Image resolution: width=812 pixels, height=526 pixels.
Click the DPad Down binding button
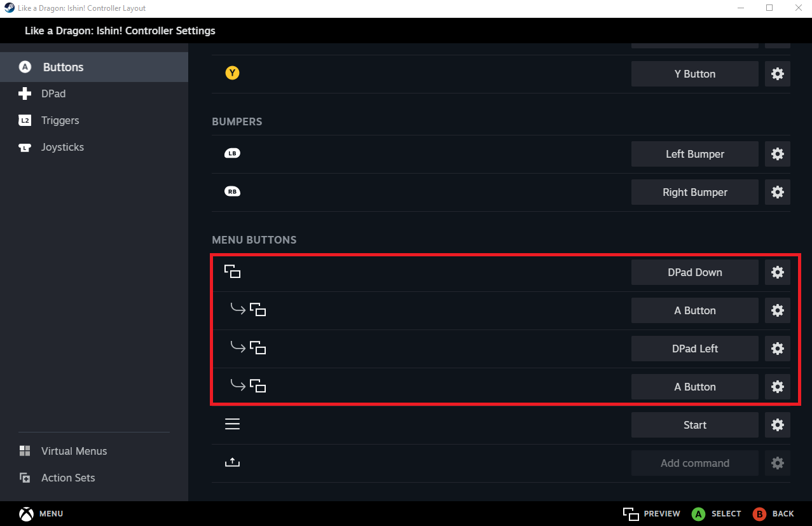pos(694,272)
